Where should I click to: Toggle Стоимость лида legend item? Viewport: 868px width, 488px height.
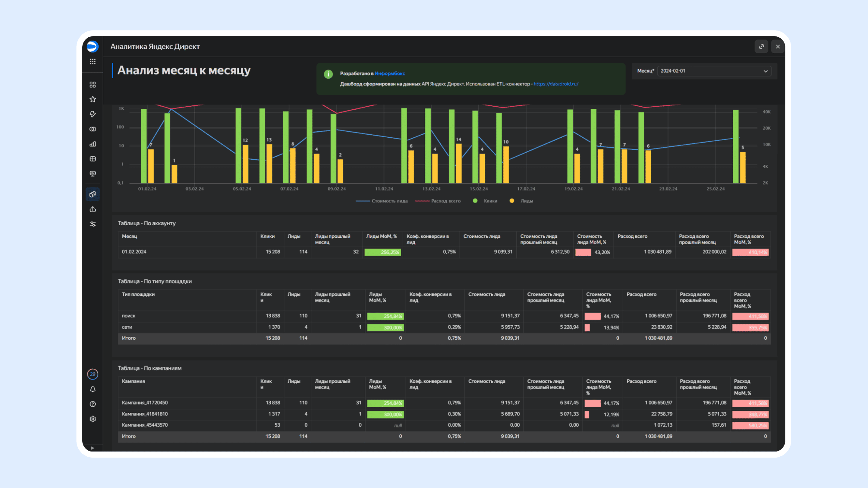tap(382, 201)
